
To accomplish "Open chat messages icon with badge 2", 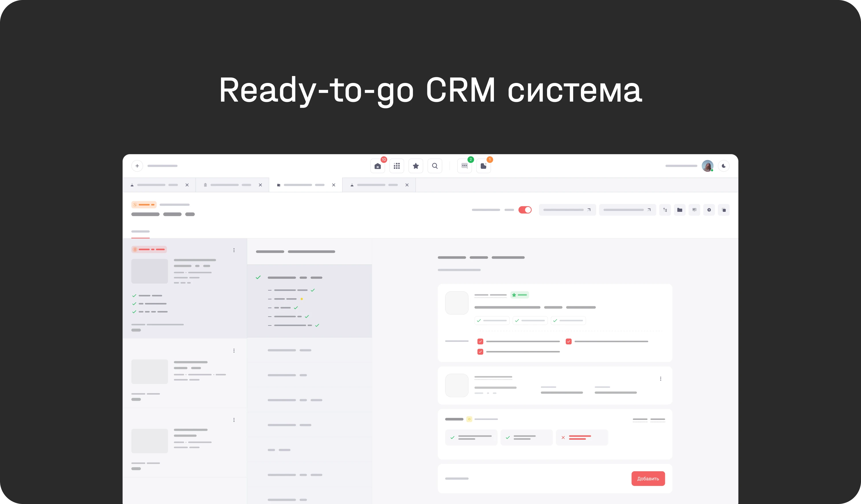I will pos(464,166).
